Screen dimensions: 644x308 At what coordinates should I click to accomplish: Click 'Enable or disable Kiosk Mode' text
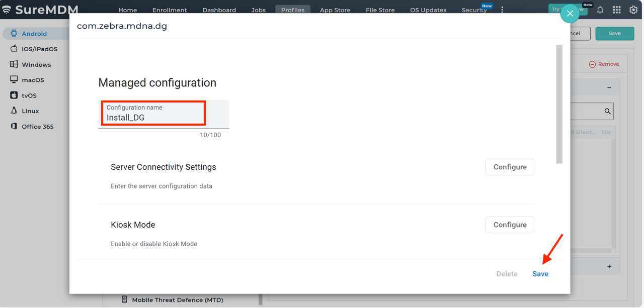pos(154,244)
